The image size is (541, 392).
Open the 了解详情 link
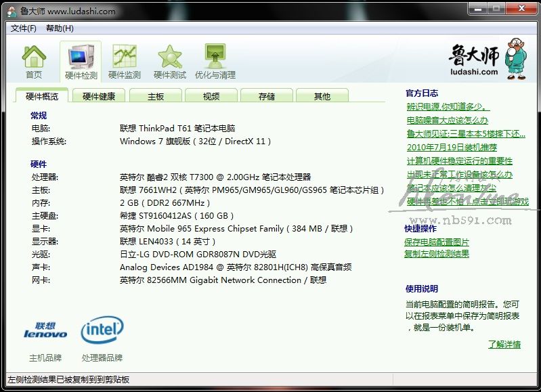click(504, 345)
